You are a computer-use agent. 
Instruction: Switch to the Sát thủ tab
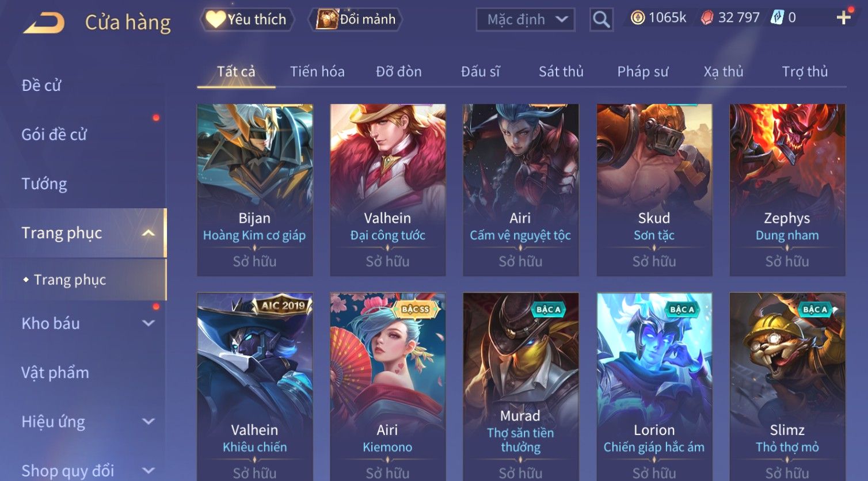point(561,71)
